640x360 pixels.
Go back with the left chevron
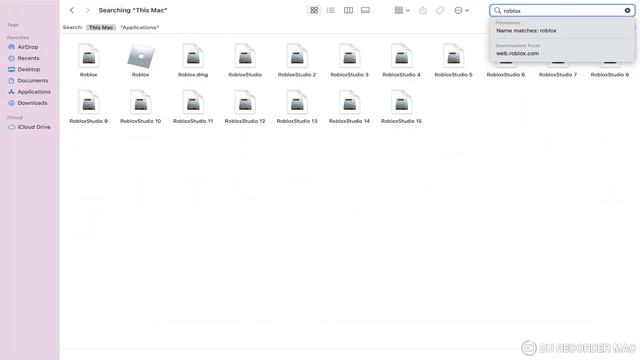pos(71,10)
